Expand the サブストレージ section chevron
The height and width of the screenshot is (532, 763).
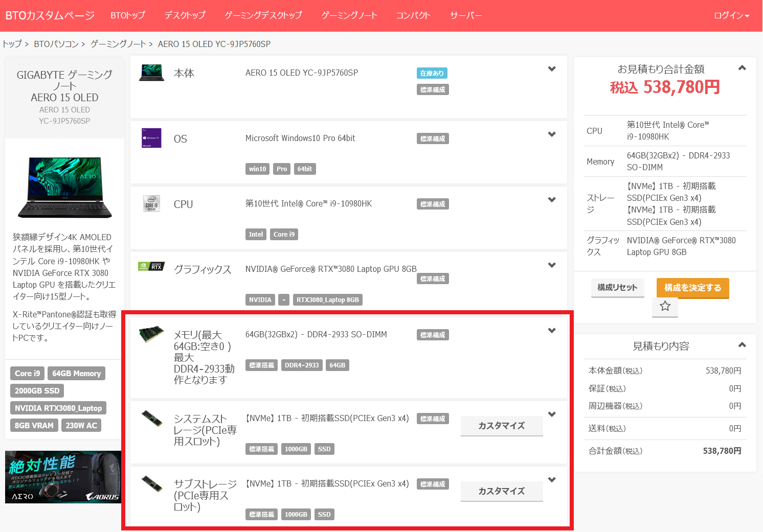click(552, 480)
